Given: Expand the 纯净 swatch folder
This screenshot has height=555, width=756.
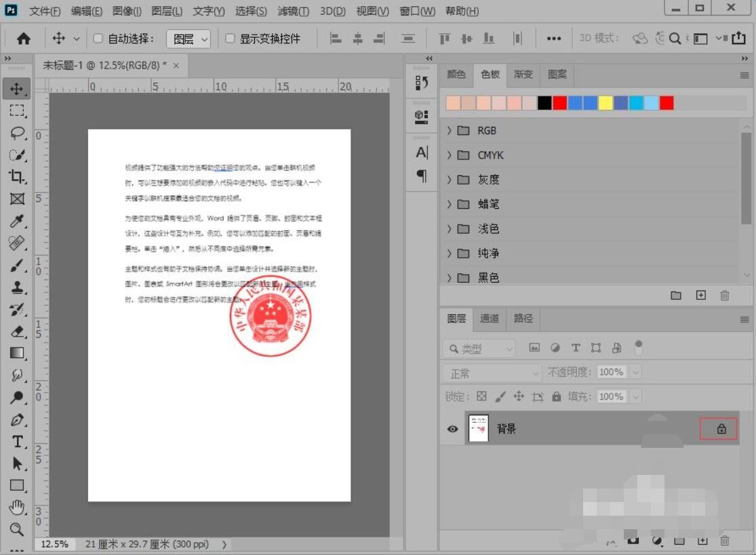Looking at the screenshot, I should pos(449,253).
